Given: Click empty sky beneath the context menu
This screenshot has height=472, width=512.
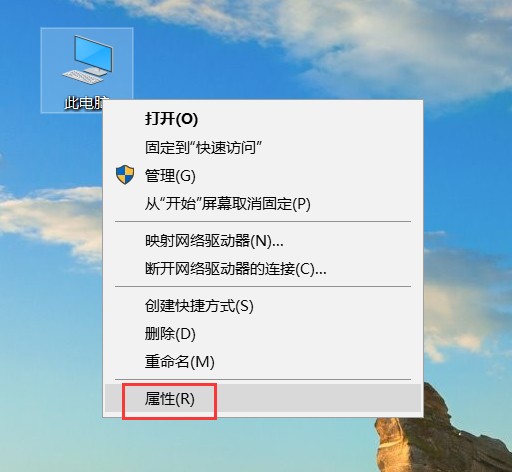Looking at the screenshot, I should pos(233,447).
